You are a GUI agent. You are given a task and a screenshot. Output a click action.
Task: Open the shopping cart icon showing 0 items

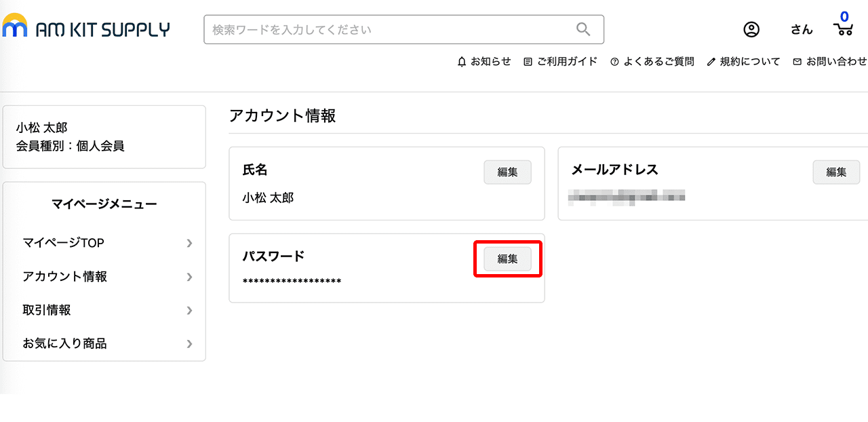point(843,29)
